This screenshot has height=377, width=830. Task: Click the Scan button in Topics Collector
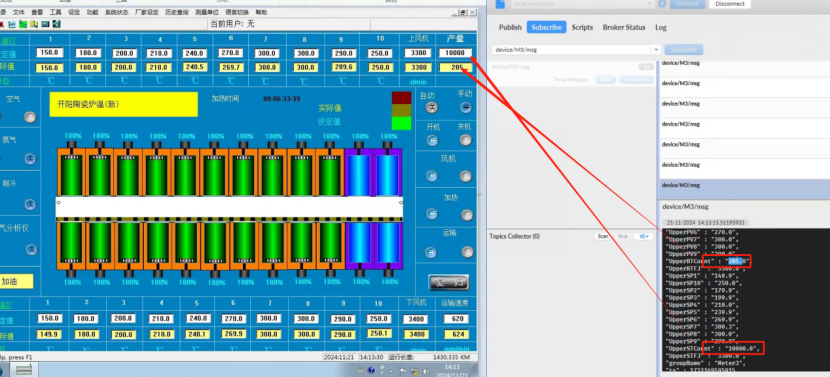coord(603,236)
